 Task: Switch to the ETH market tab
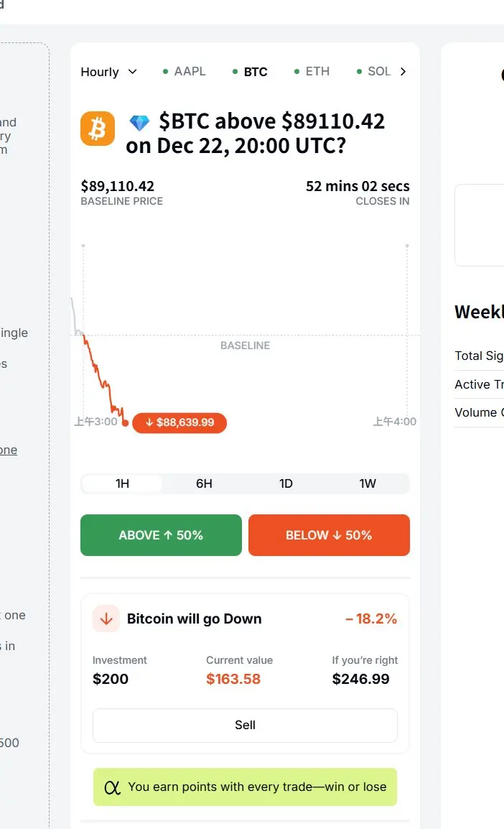[312, 71]
